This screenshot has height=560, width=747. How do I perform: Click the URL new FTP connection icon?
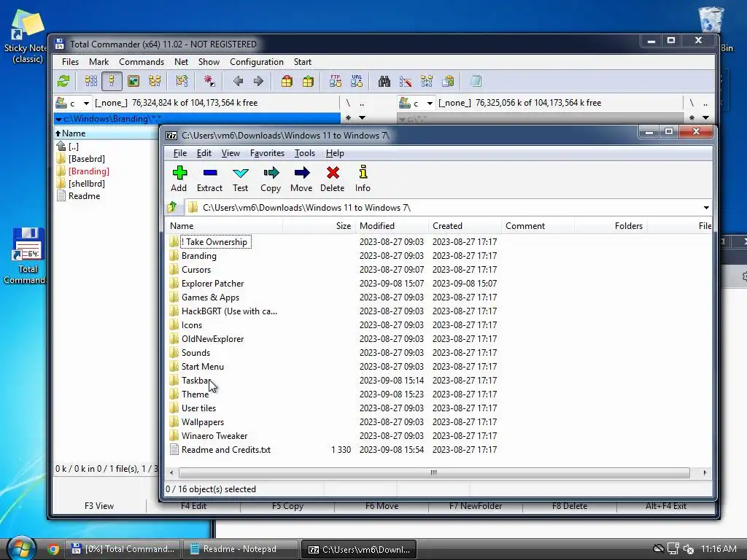click(x=357, y=81)
